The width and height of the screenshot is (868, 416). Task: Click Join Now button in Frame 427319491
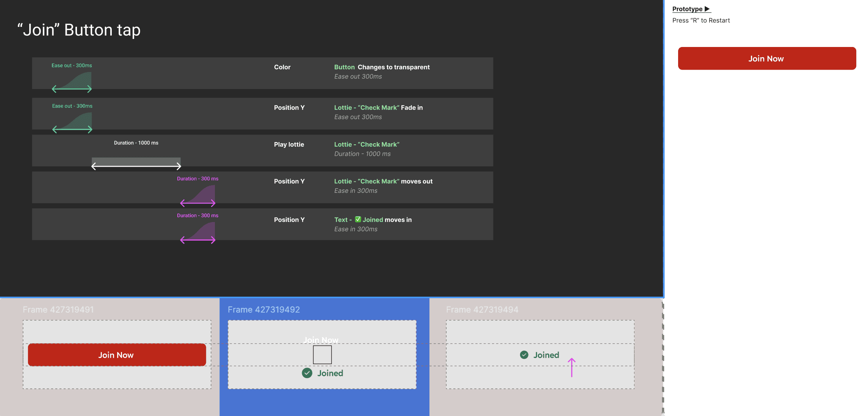(x=117, y=355)
